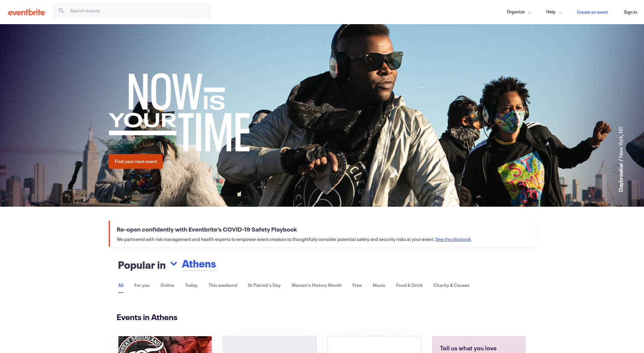Screen dimensions: 644x353
Task: Switch to the Online tab
Action: tap(167, 285)
